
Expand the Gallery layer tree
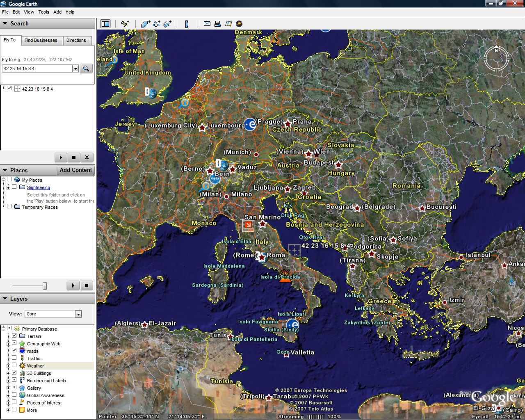tap(8, 388)
